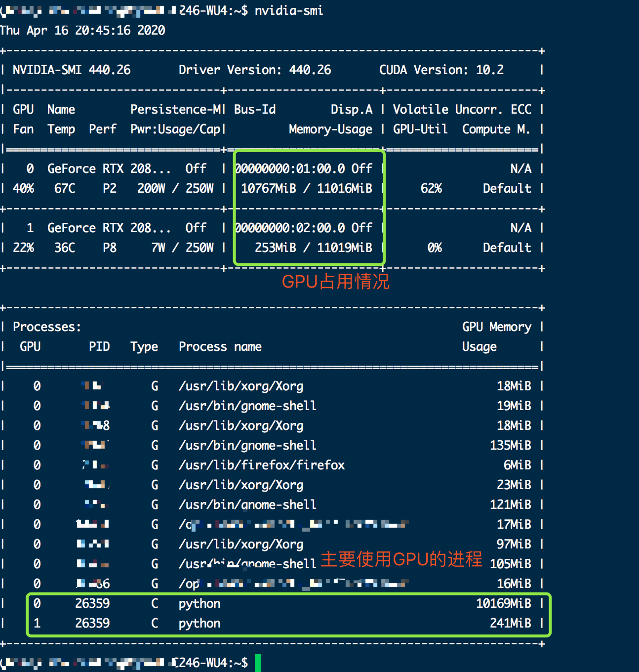Click the 'P8' performance state

click(x=110, y=248)
